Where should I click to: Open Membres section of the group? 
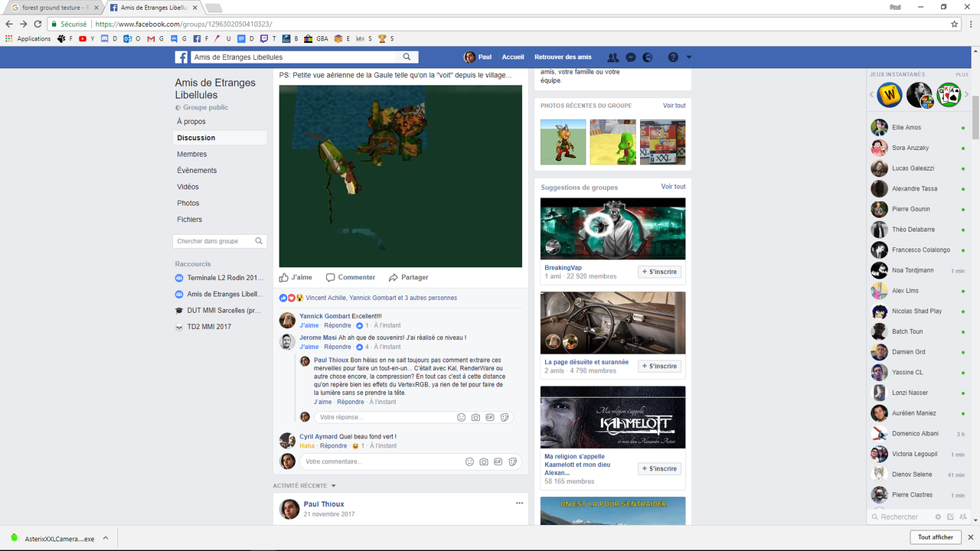click(192, 154)
